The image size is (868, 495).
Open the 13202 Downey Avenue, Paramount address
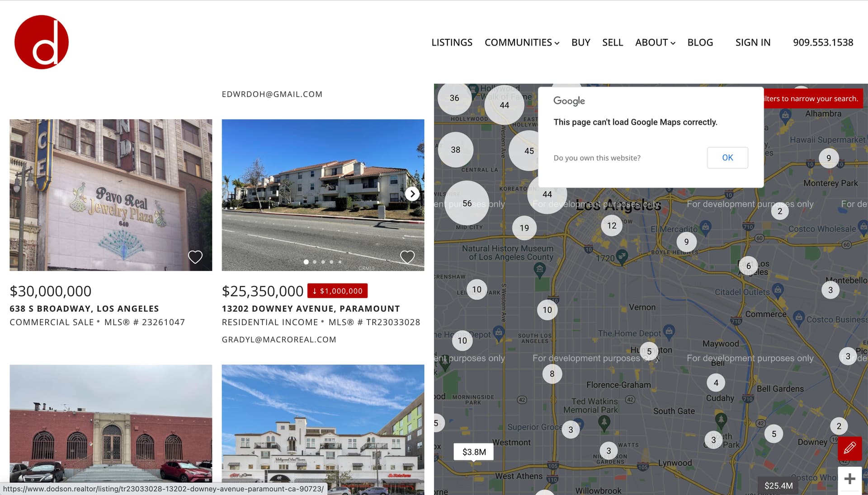(x=311, y=308)
